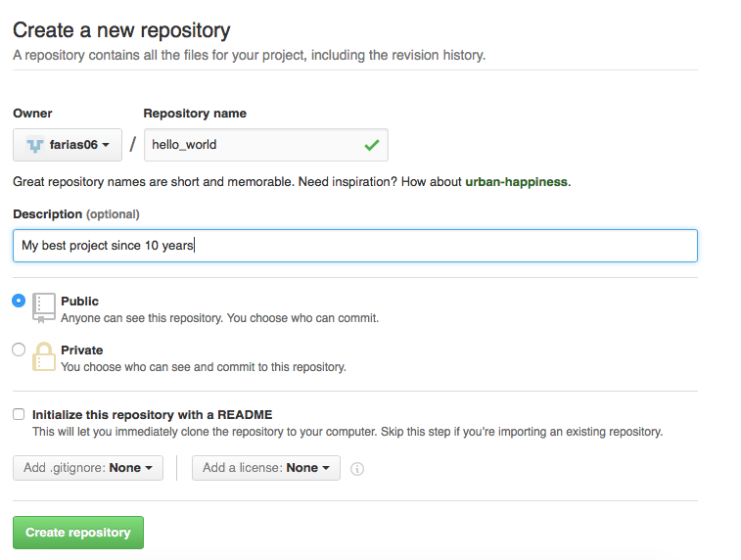Enable Initialize this repository with a README
The image size is (741, 560).
click(19, 414)
